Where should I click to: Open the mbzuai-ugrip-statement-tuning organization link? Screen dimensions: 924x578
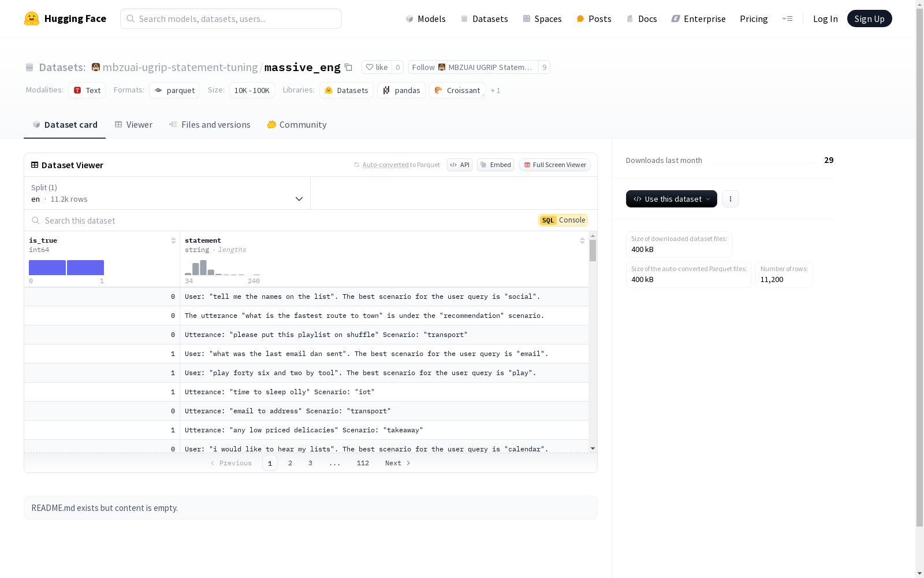tap(180, 67)
